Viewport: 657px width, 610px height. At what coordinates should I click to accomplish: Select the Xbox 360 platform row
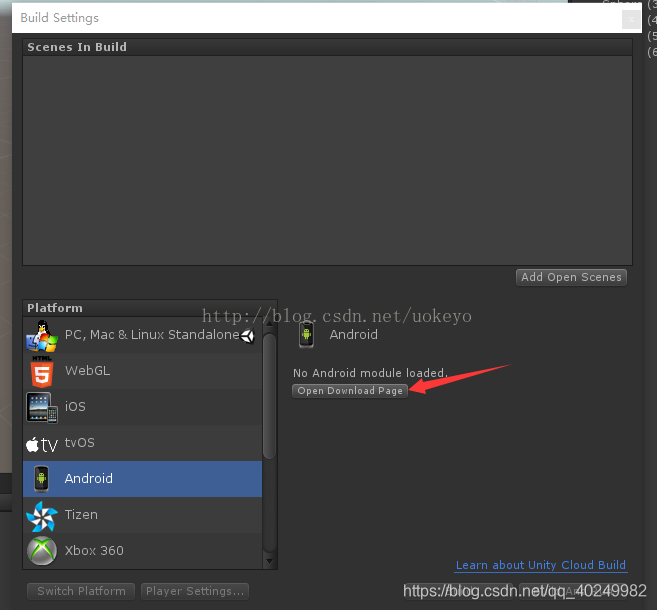pyautogui.click(x=142, y=551)
